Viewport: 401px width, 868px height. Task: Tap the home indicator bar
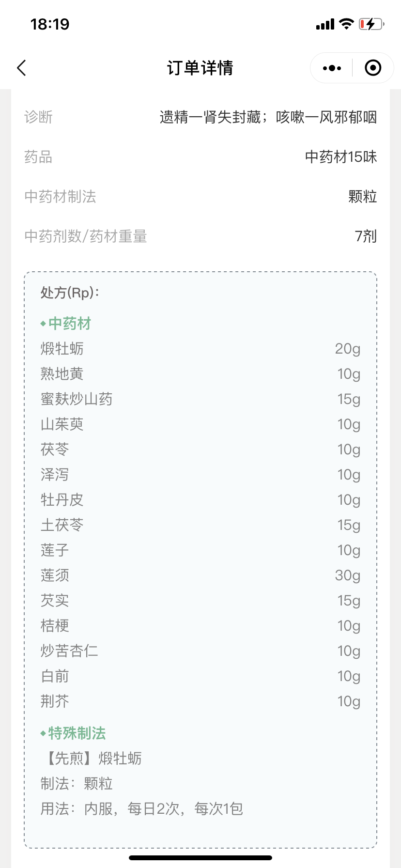[200, 858]
